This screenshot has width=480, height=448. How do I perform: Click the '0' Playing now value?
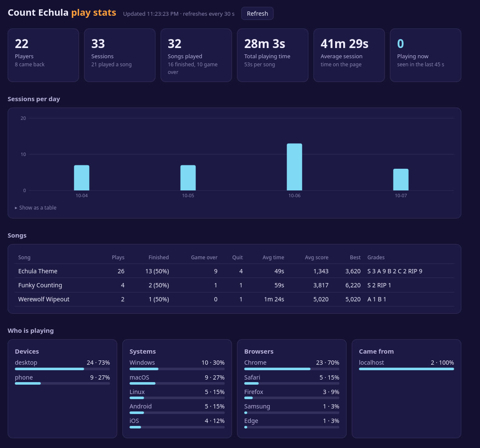(401, 44)
